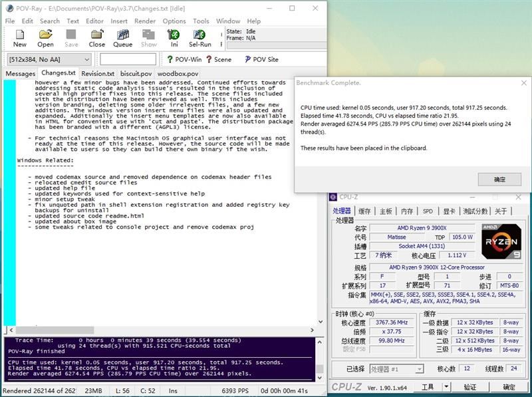This screenshot has height=397, width=532.
Task: Open the Help menu
Action: point(254,21)
